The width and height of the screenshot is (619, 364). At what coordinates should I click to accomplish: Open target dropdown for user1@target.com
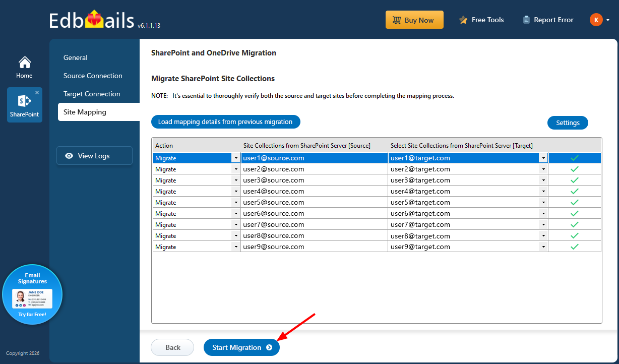(x=543, y=158)
